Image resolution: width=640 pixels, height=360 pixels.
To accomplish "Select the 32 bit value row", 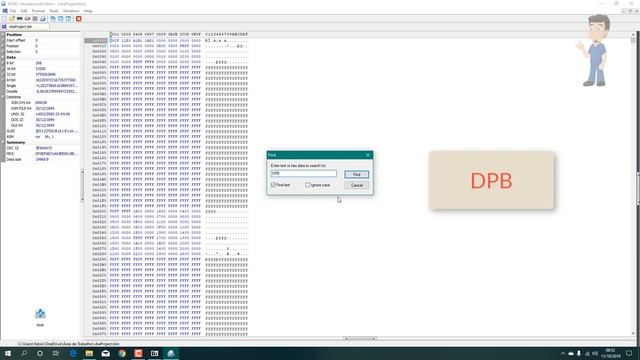I will [x=43, y=75].
